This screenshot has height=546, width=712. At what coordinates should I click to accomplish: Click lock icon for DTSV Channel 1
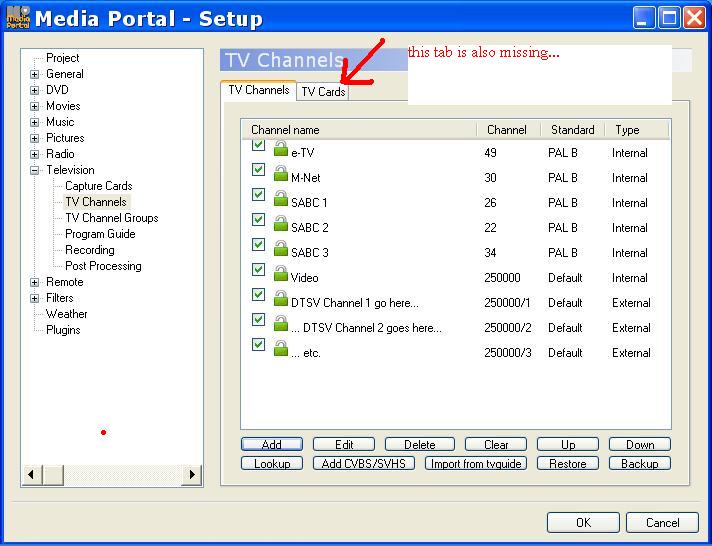coord(280,299)
